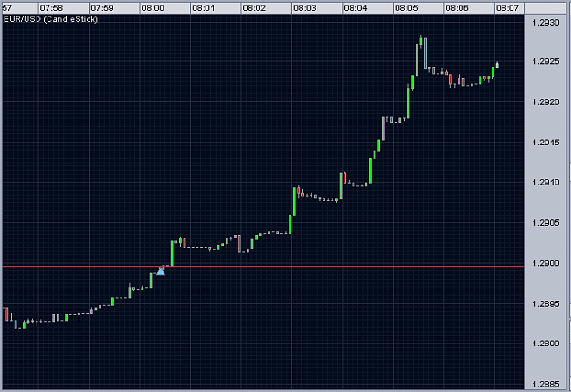Click the 1.2895 price axis label

tap(545, 304)
